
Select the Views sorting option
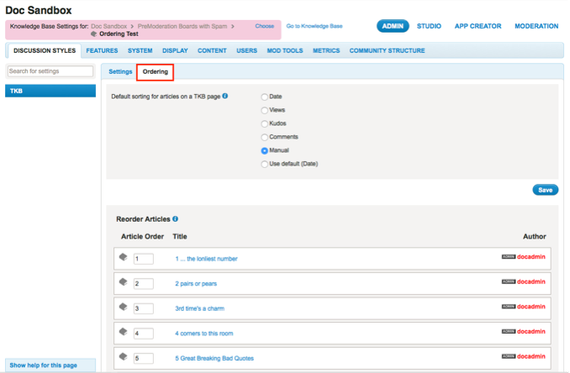click(x=264, y=111)
